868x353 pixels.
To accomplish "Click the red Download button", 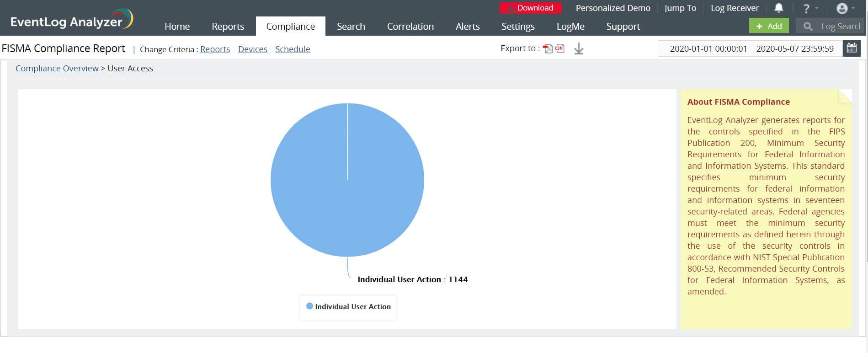I will point(530,8).
